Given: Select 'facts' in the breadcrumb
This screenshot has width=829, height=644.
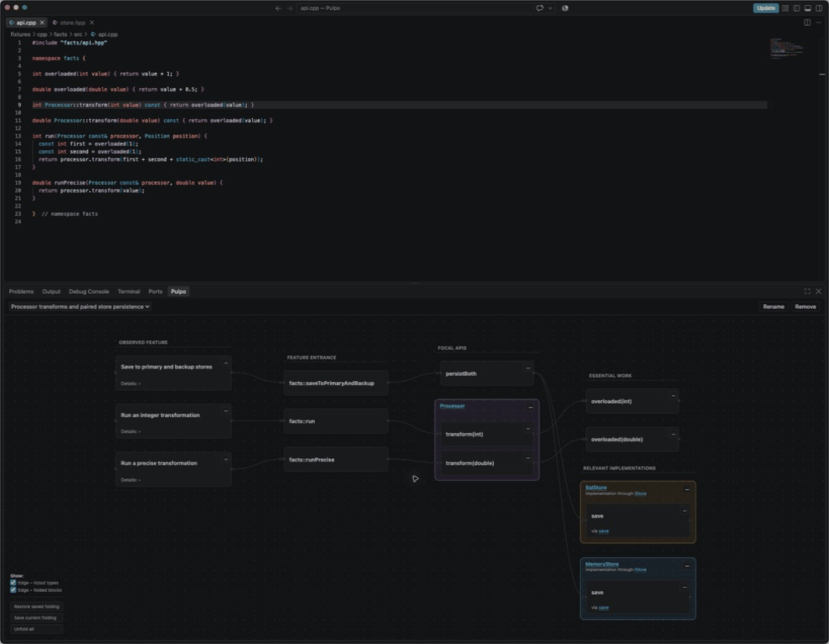Looking at the screenshot, I should pyautogui.click(x=60, y=34).
